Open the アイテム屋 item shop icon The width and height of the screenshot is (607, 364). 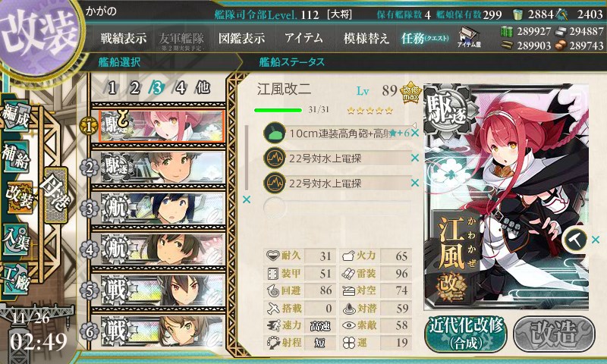coord(469,37)
